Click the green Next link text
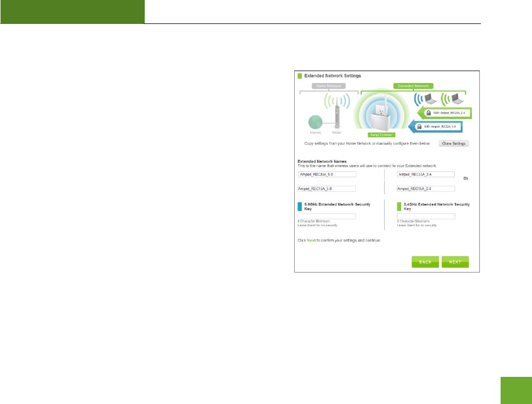 [x=311, y=241]
